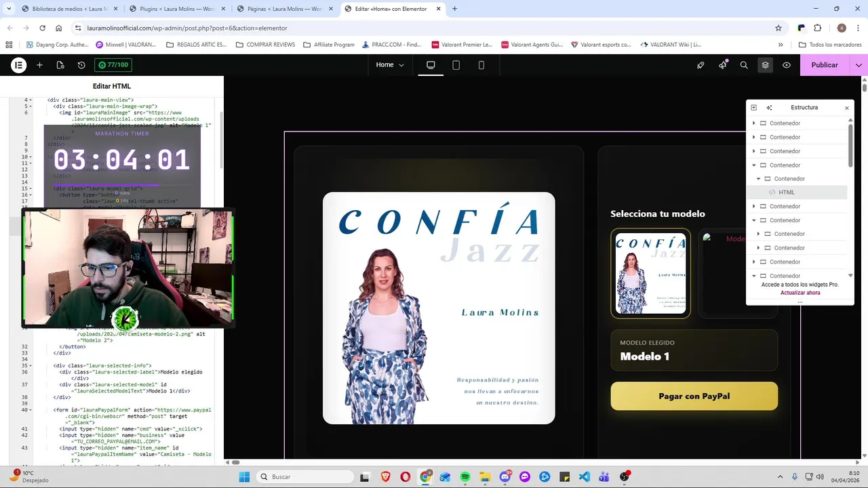Open OBS Studio from the taskbar
This screenshot has width=868, height=488.
click(x=625, y=477)
